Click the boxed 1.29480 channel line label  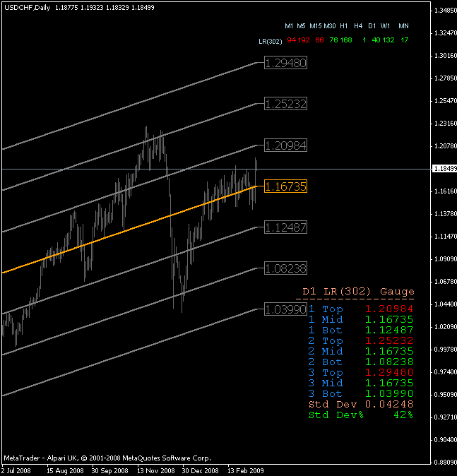coord(286,63)
